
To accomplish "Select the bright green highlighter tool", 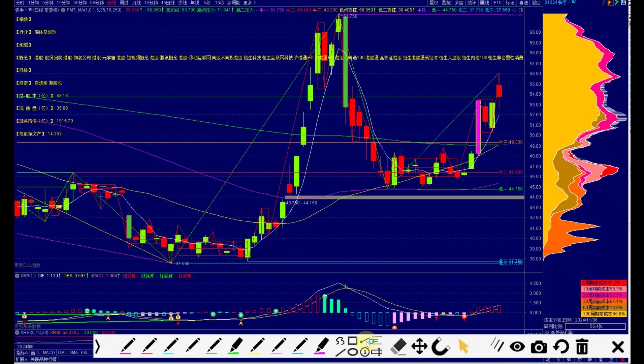I will pyautogui.click(x=235, y=346).
